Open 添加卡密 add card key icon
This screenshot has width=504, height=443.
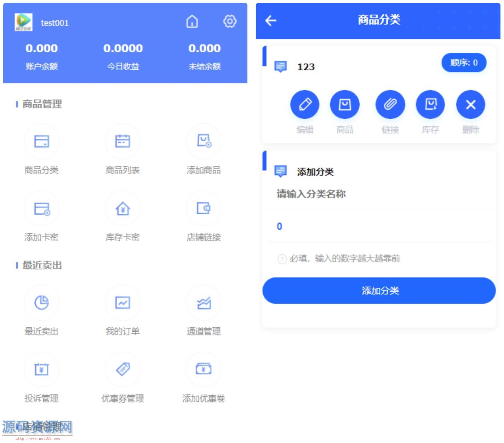41,208
